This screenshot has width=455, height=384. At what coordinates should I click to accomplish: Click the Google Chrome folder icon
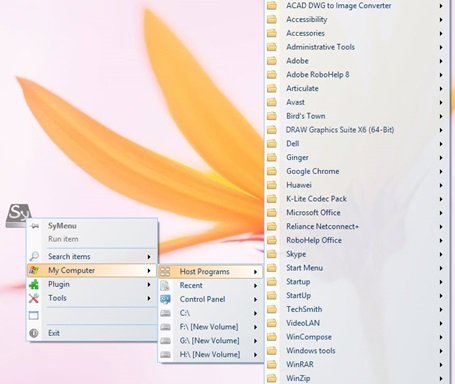click(272, 171)
